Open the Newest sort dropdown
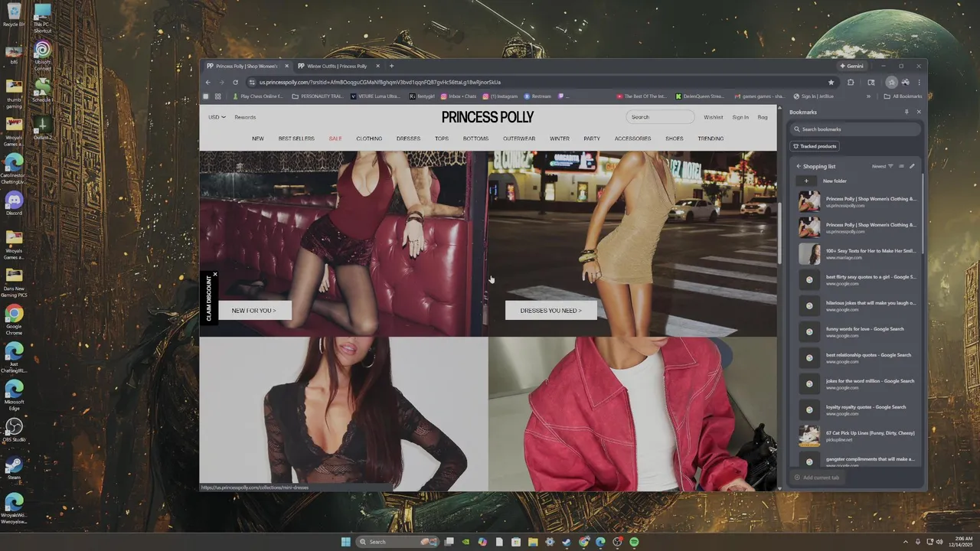 point(883,166)
